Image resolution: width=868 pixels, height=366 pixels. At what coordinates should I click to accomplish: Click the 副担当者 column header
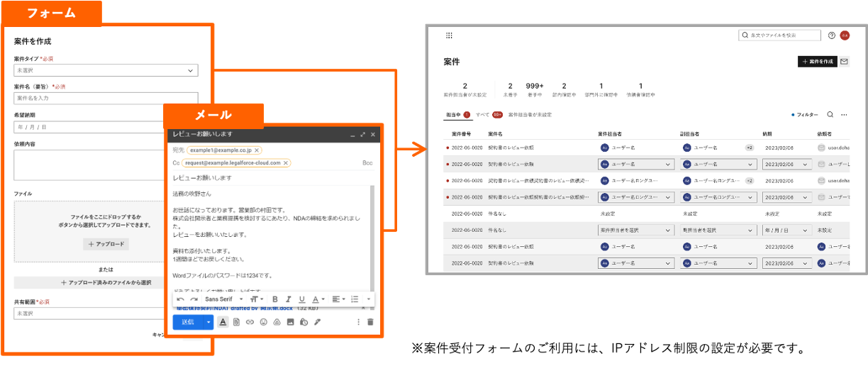pyautogui.click(x=690, y=133)
